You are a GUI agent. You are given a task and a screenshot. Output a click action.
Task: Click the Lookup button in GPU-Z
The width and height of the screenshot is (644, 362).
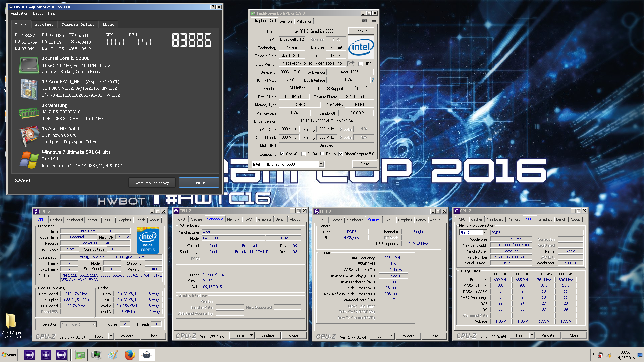(361, 31)
